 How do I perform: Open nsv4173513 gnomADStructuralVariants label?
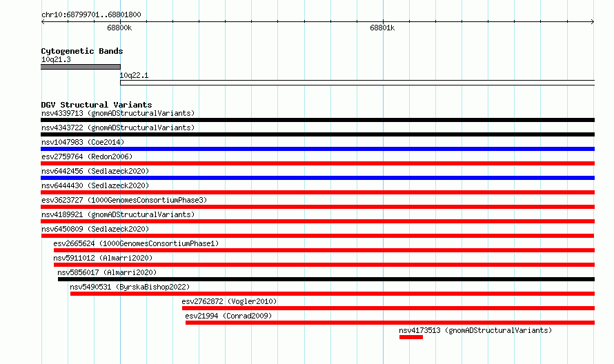pos(475,330)
